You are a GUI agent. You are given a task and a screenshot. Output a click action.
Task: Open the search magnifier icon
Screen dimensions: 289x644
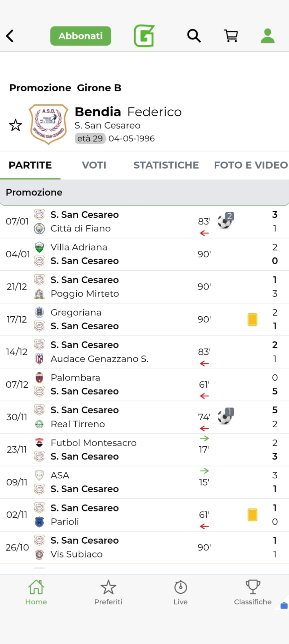tap(194, 36)
